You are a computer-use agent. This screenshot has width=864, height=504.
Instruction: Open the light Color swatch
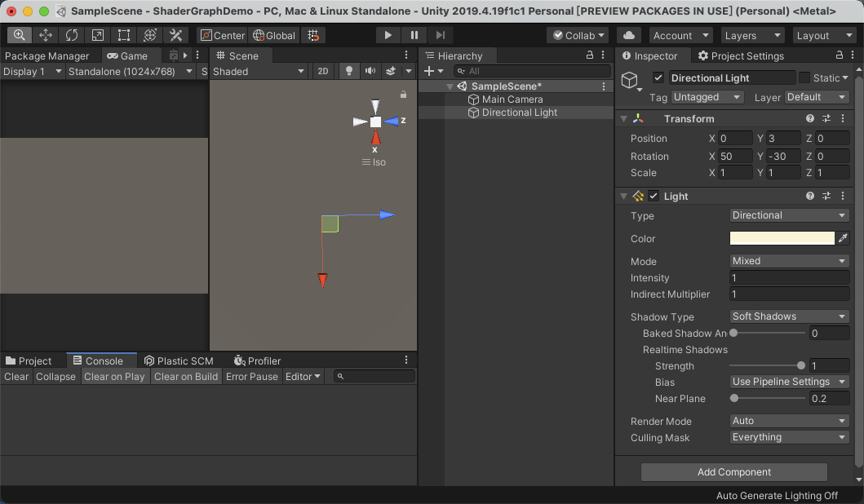(782, 238)
